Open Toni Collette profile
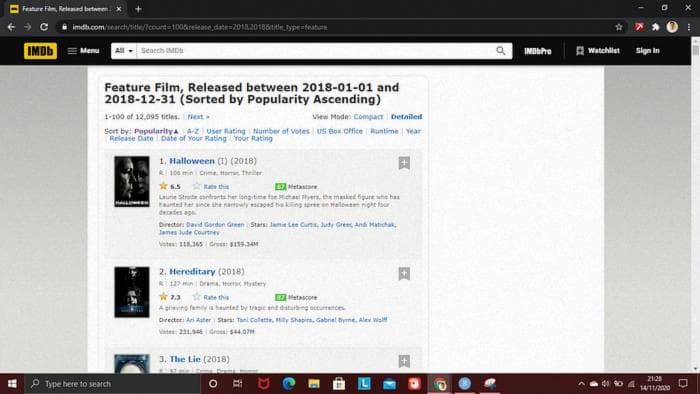The image size is (700, 394). pyautogui.click(x=254, y=320)
